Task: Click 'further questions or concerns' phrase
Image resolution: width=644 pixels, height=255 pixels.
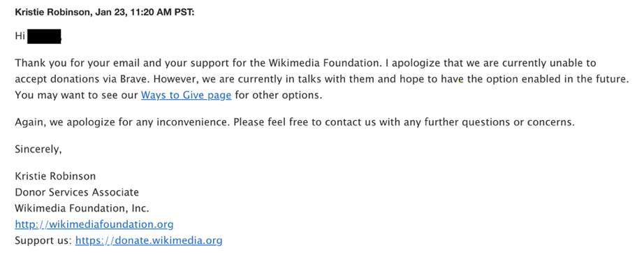Action: [504, 122]
